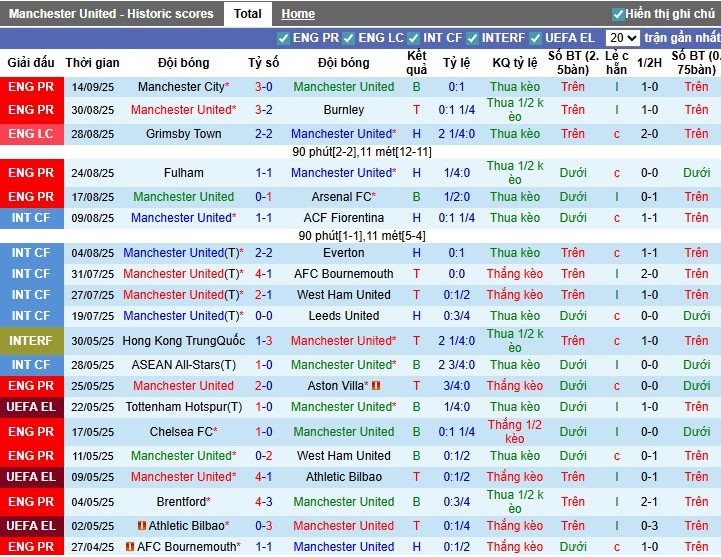
Task: Open the recent matches count dropdown showing 20
Action: tap(622, 38)
